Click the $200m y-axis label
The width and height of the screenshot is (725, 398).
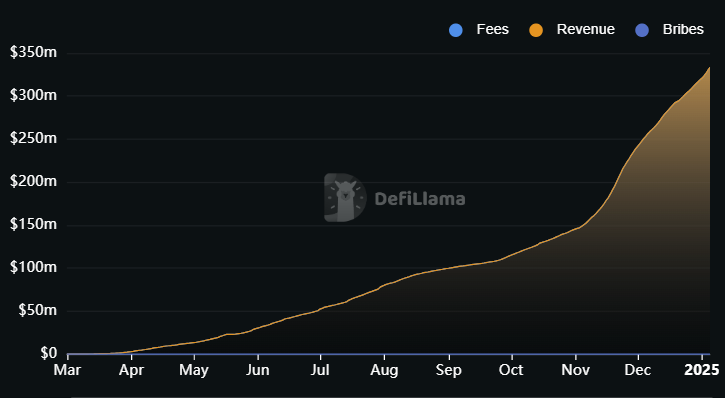pos(33,181)
